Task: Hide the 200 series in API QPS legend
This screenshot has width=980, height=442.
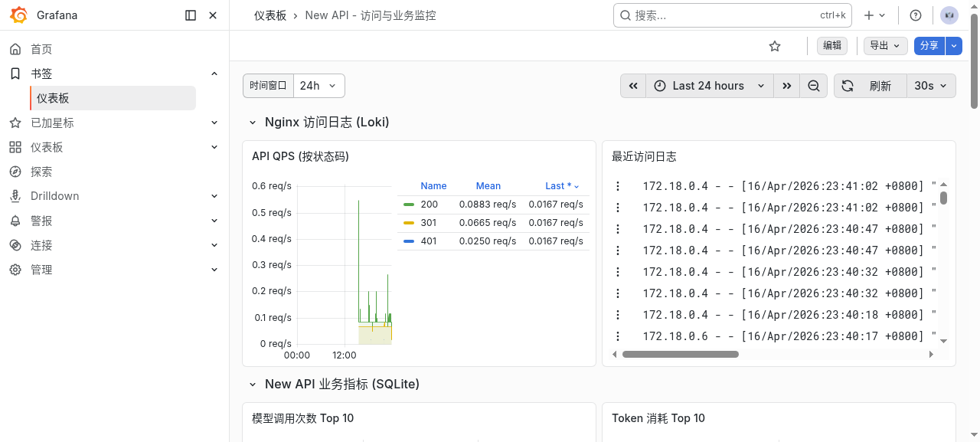Action: coord(429,205)
